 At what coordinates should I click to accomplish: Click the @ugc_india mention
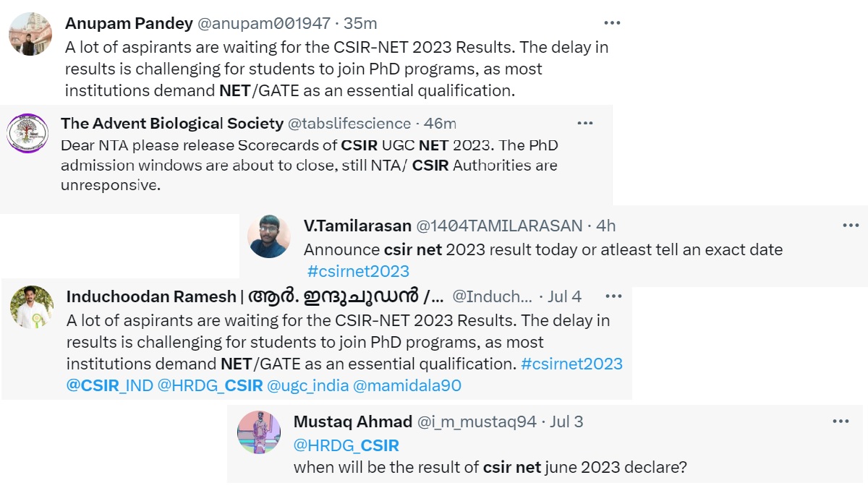307,385
